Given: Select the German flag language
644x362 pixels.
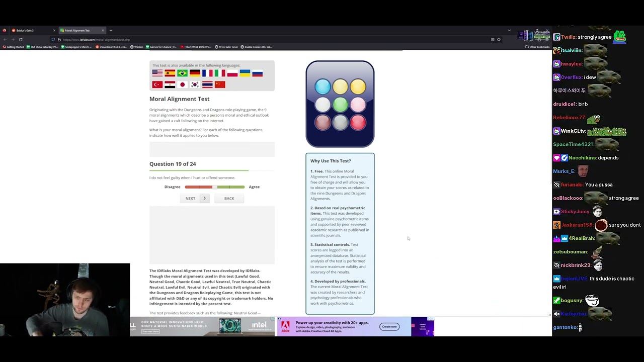Looking at the screenshot, I should [x=195, y=73].
